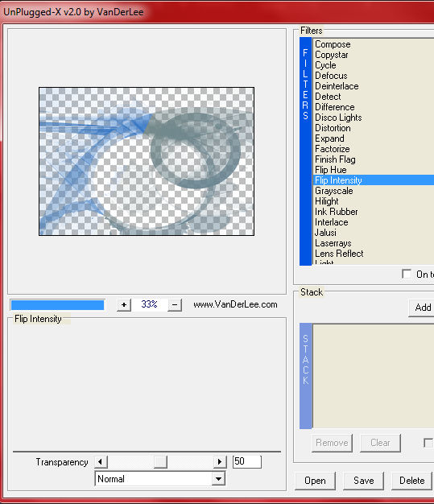Screen dimensions: 434x504
Task: Select the Grayscale filter
Action: point(333,191)
